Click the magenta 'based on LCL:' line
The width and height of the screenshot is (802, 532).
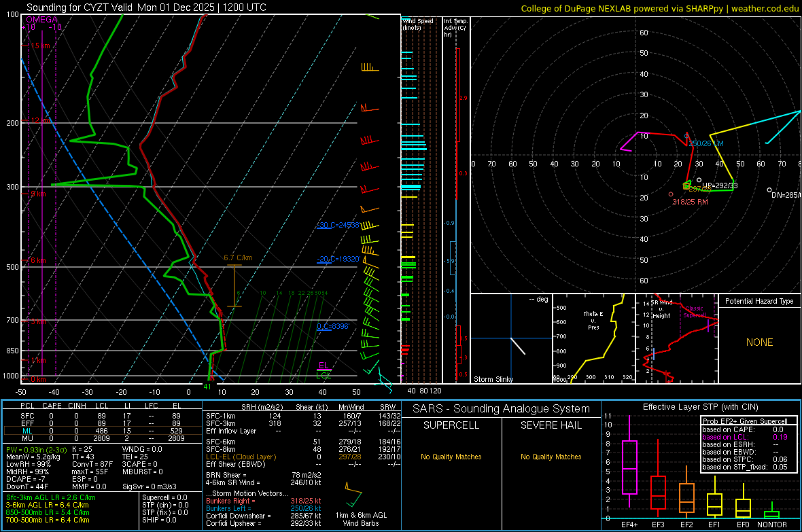pos(745,438)
